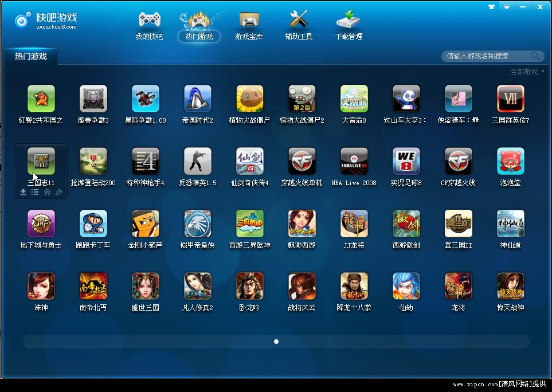Open 跑跑卡丁车 game icon
This screenshot has height=392, width=552.
pyautogui.click(x=93, y=224)
